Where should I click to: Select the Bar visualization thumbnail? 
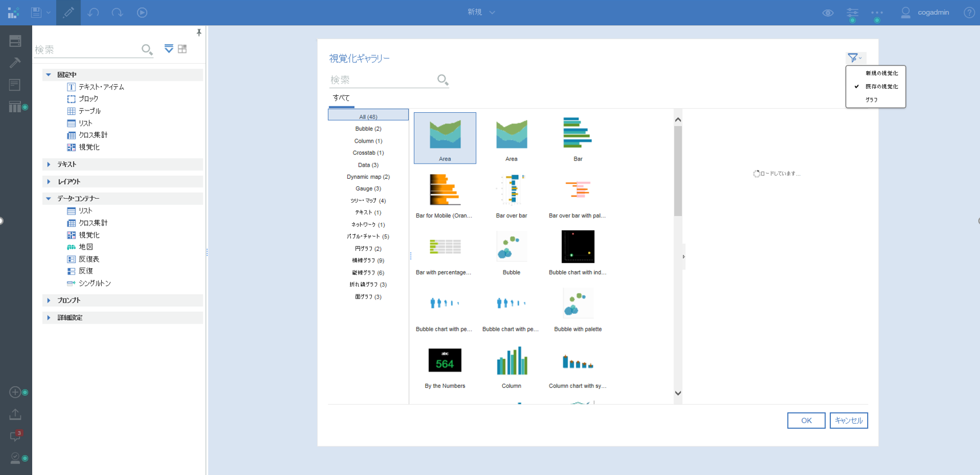(x=578, y=138)
